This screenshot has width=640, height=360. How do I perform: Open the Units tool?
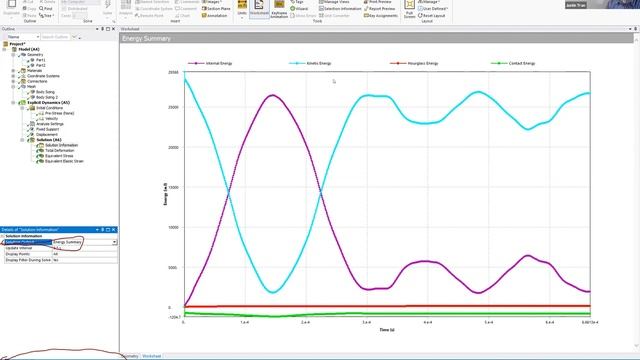[242, 8]
